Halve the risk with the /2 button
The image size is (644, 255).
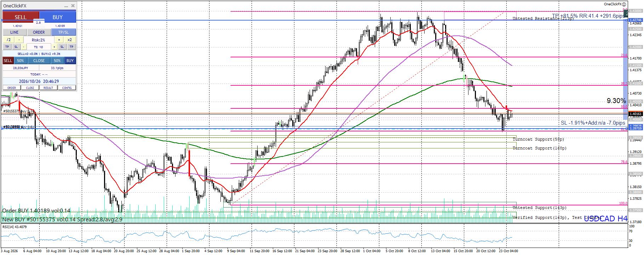pyautogui.click(x=8, y=40)
